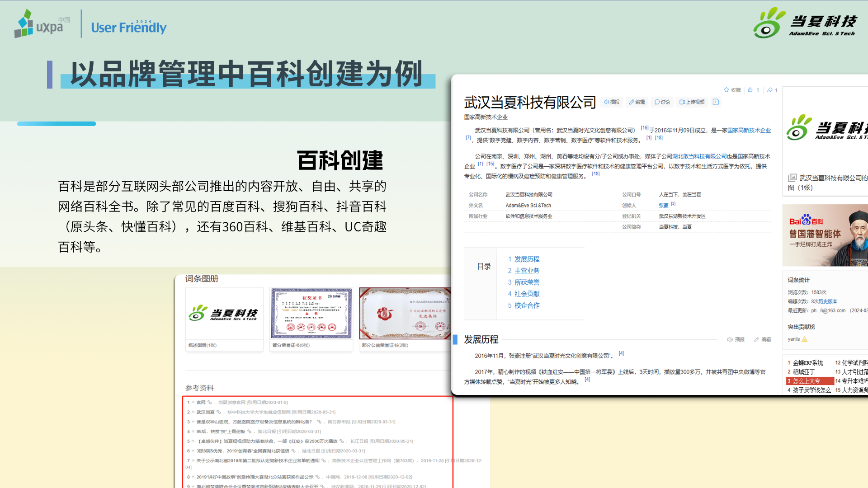This screenshot has height=488, width=868.
Task: Click the plus icon after 上传视频
Action: (x=716, y=102)
